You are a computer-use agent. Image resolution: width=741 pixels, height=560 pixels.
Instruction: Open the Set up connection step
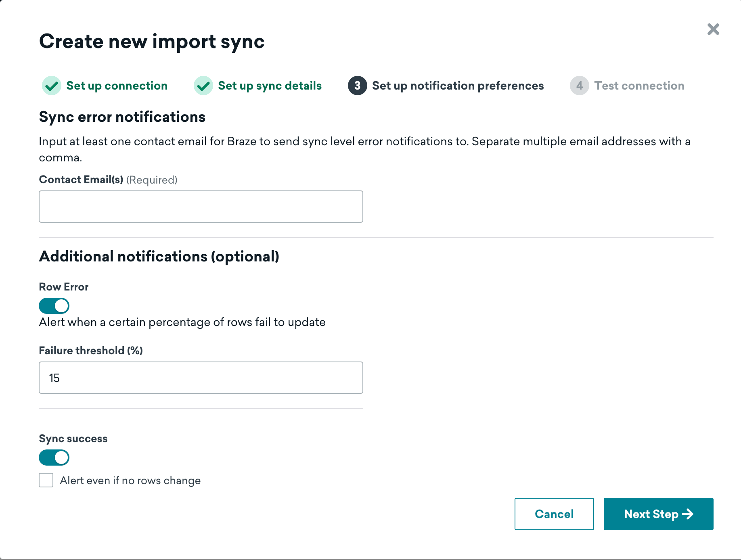(x=117, y=86)
